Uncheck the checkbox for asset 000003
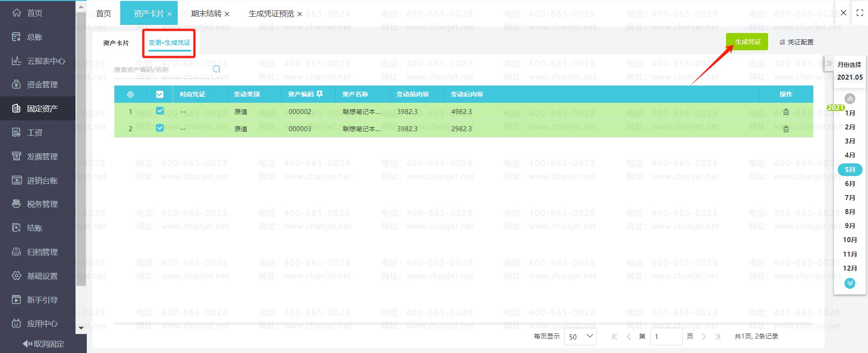 point(160,128)
